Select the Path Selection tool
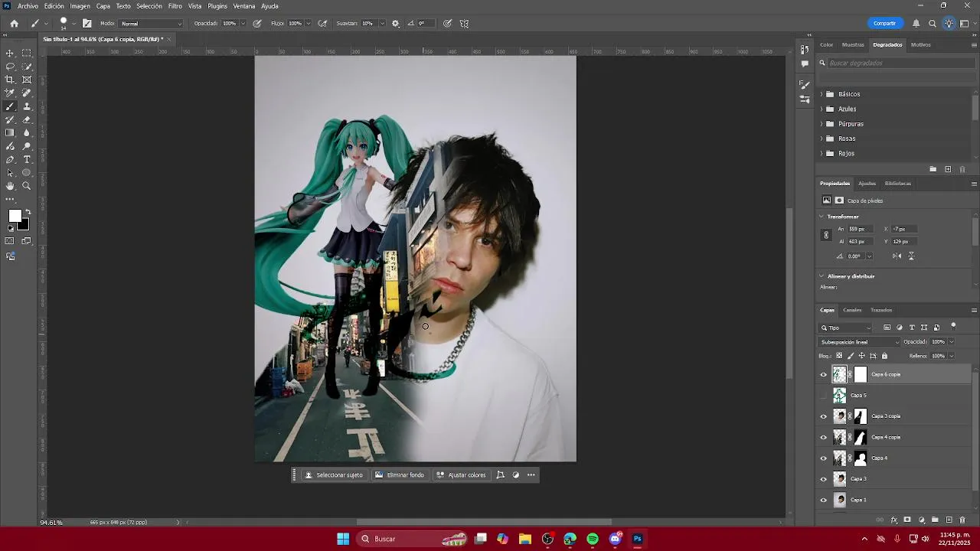The width and height of the screenshot is (980, 551). [10, 172]
